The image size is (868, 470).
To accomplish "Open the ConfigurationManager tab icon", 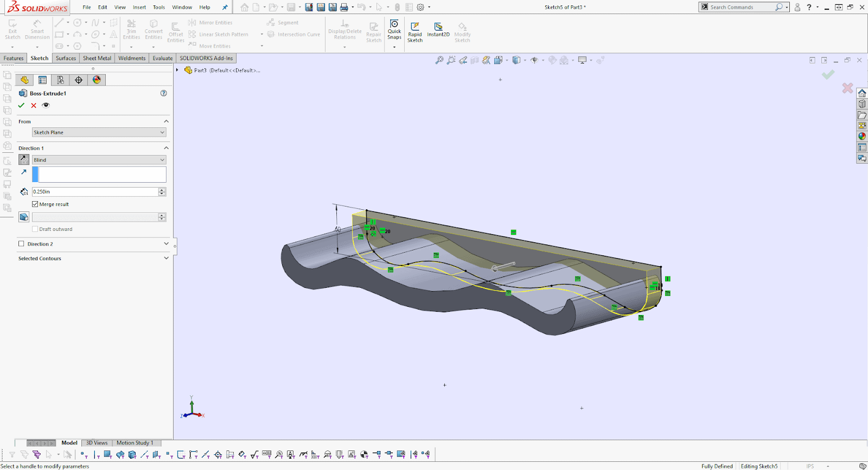I will coord(61,80).
